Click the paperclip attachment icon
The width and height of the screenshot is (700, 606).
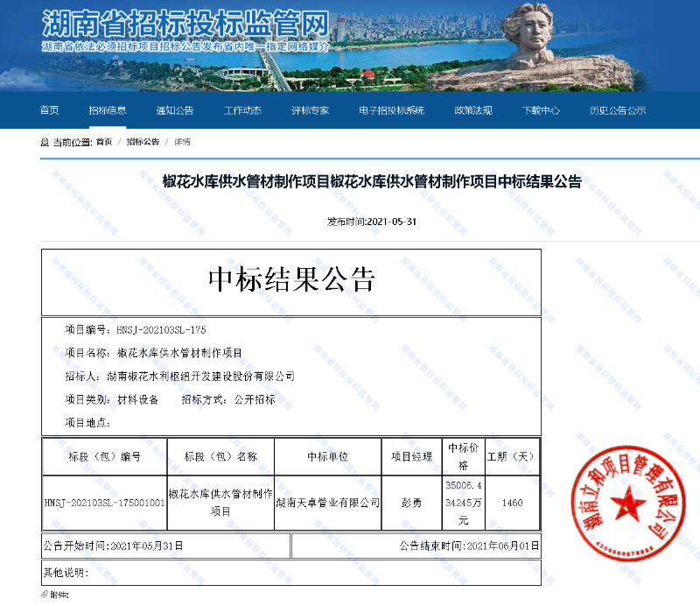click(45, 595)
